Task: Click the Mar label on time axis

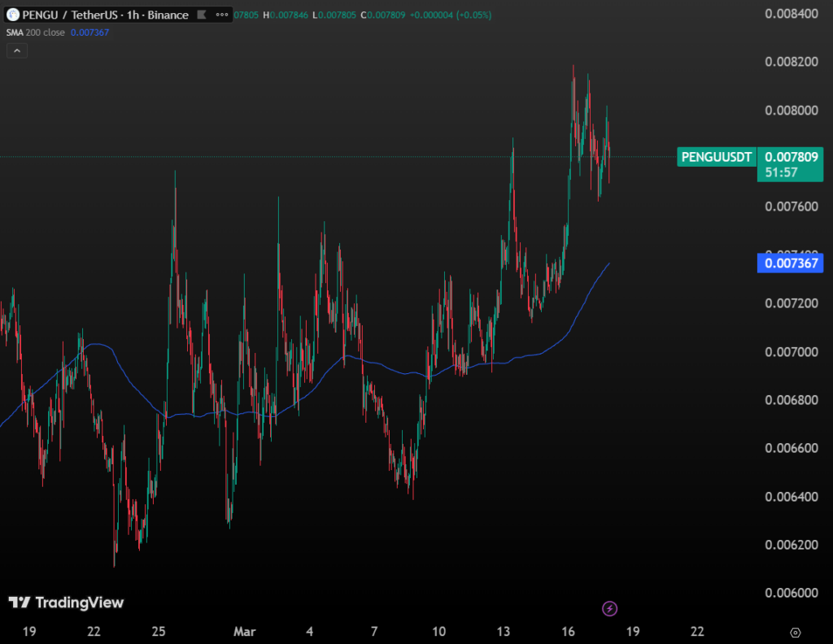Action: (x=245, y=631)
